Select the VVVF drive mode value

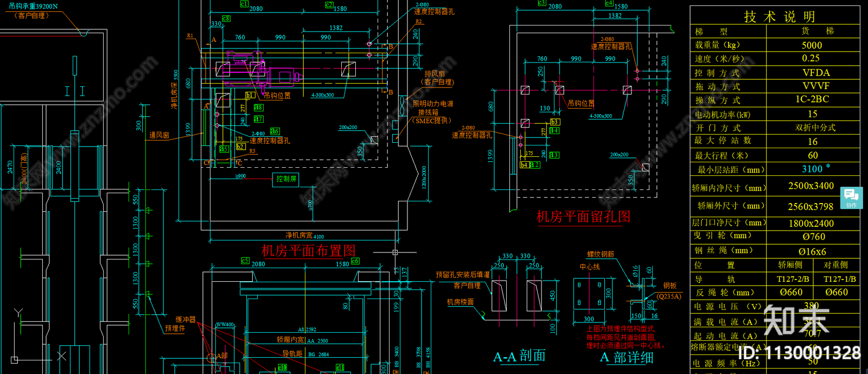pyautogui.click(x=816, y=86)
